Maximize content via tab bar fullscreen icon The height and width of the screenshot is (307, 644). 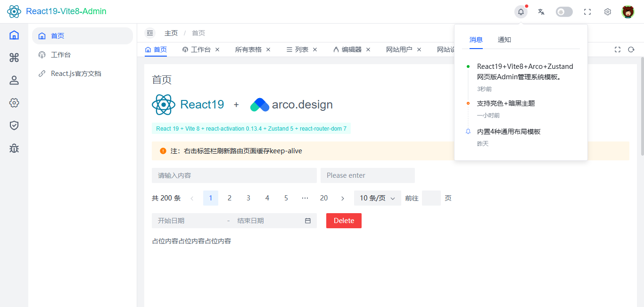pyautogui.click(x=618, y=50)
